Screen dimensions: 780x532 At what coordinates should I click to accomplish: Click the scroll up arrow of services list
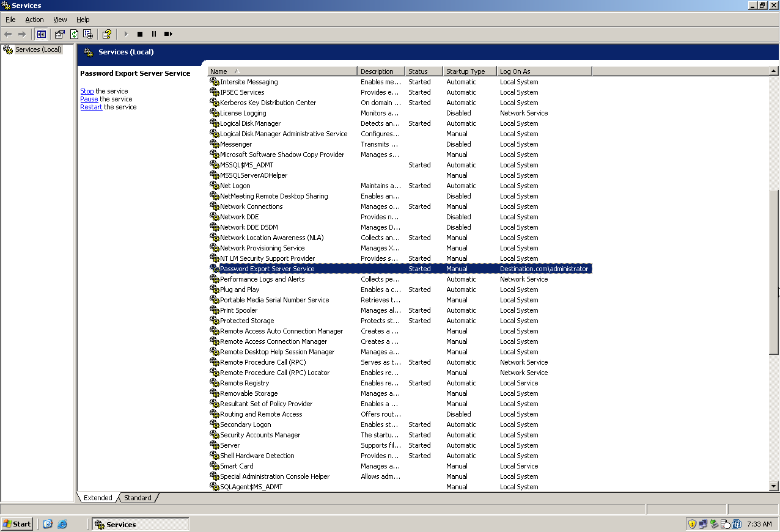coord(774,71)
